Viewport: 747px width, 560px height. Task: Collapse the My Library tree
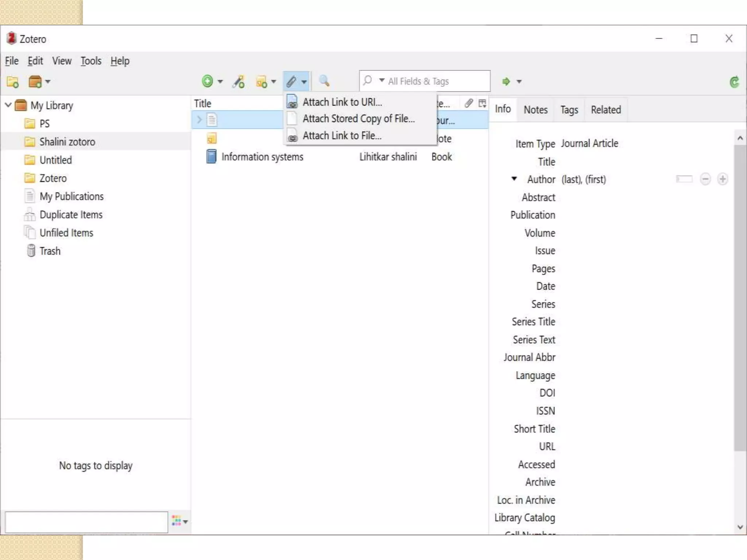point(8,105)
